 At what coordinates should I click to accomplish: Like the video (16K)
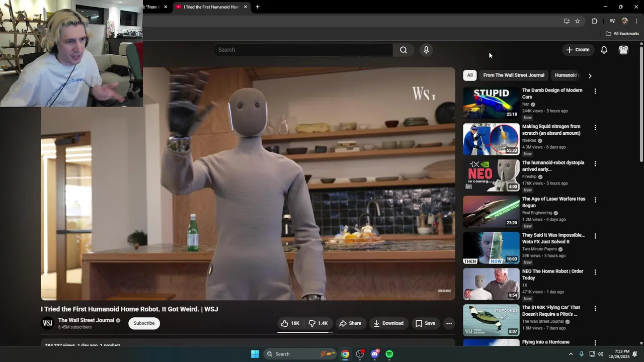(x=290, y=323)
